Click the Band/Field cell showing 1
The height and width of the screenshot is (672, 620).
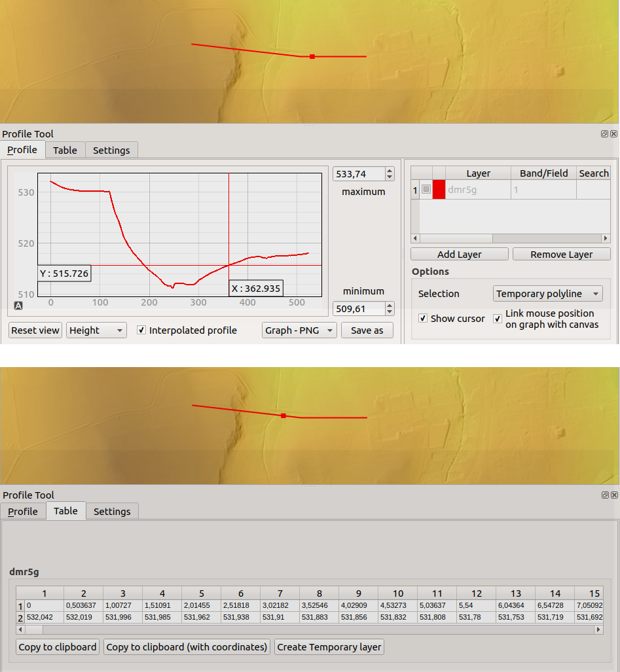point(543,189)
